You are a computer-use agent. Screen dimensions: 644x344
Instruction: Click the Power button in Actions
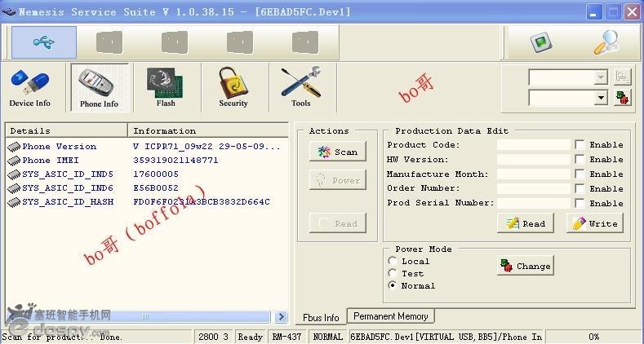(338, 180)
